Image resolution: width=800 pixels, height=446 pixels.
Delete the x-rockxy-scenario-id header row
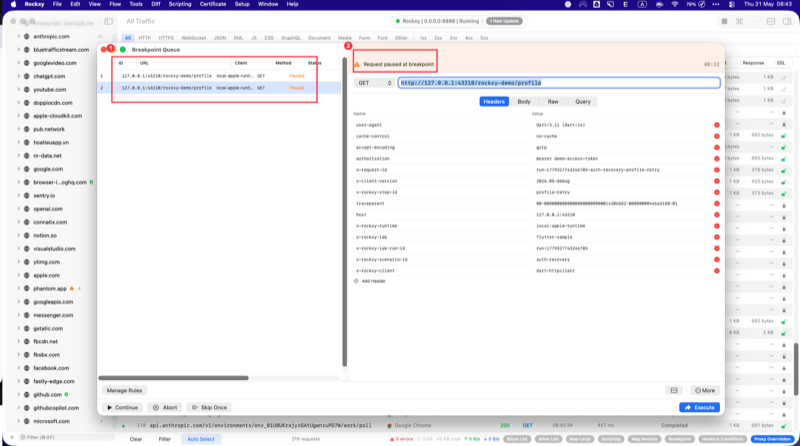click(716, 260)
